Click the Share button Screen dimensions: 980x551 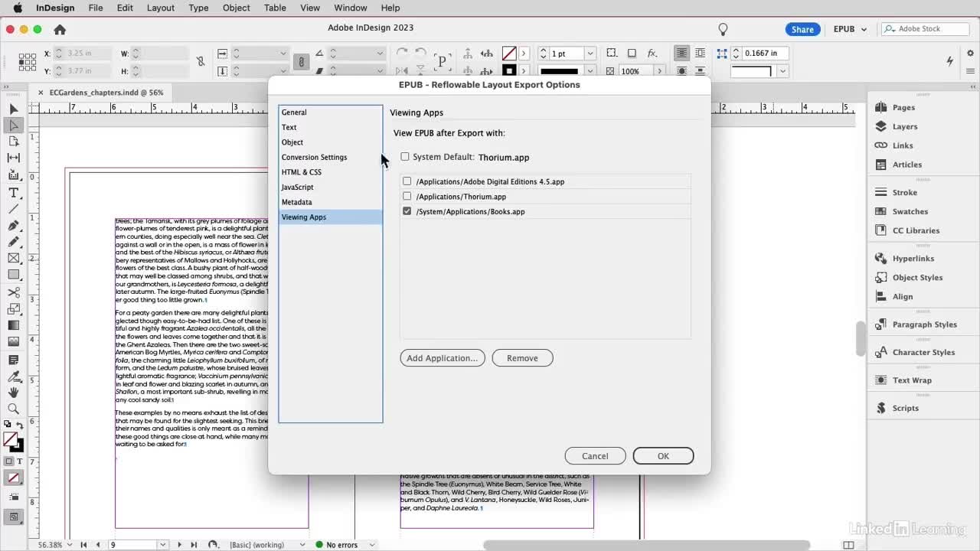tap(802, 29)
